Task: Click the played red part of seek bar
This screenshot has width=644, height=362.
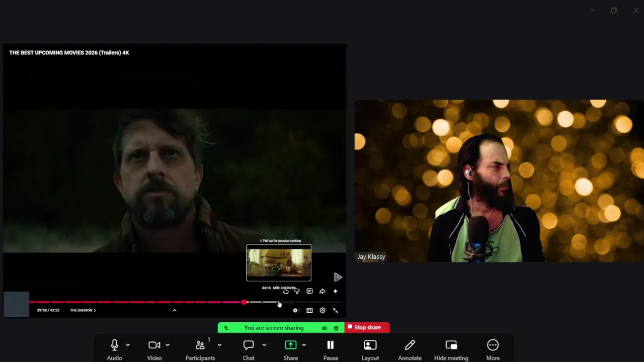Action: [136, 302]
